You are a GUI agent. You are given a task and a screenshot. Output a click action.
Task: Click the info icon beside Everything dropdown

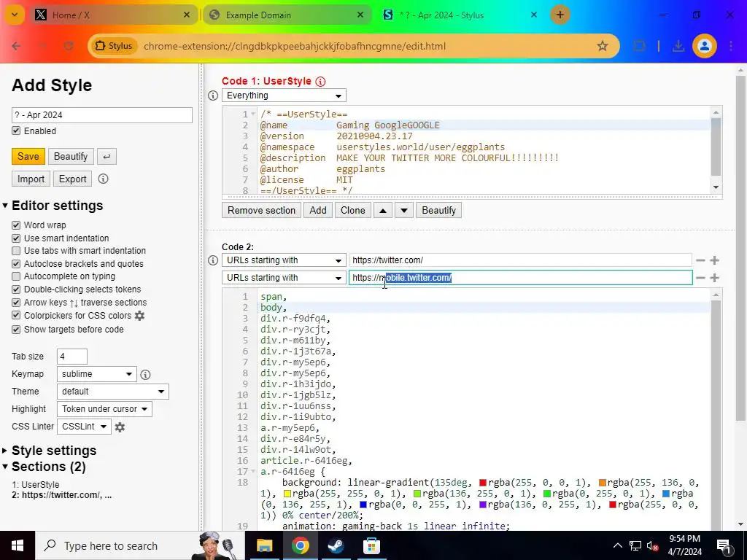pyautogui.click(x=213, y=96)
